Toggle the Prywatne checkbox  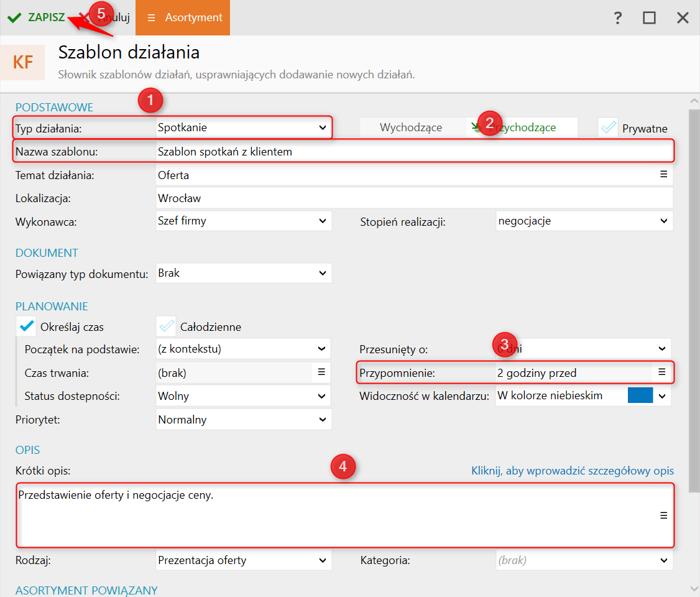(x=609, y=127)
